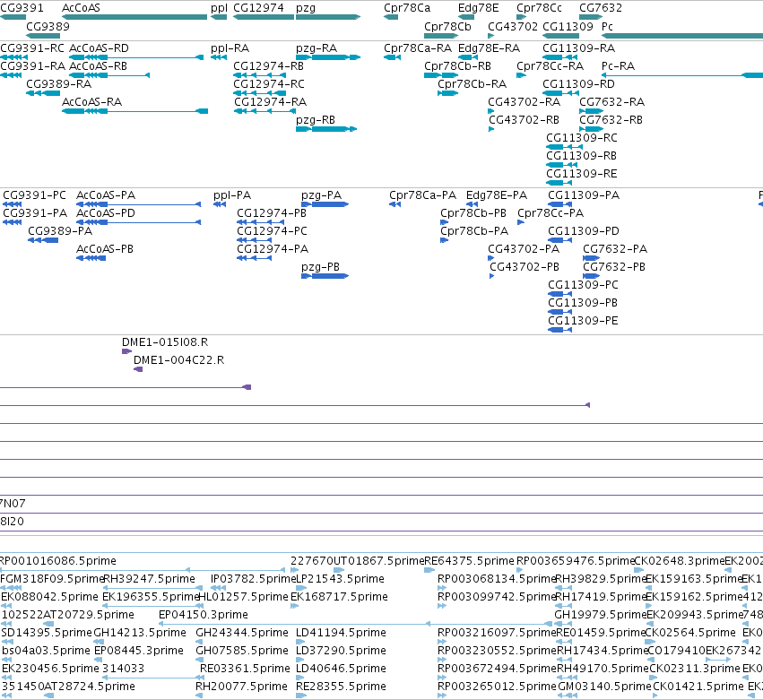Select the Cpr78Ca gene label
The height and width of the screenshot is (700, 763).
tap(407, 8)
